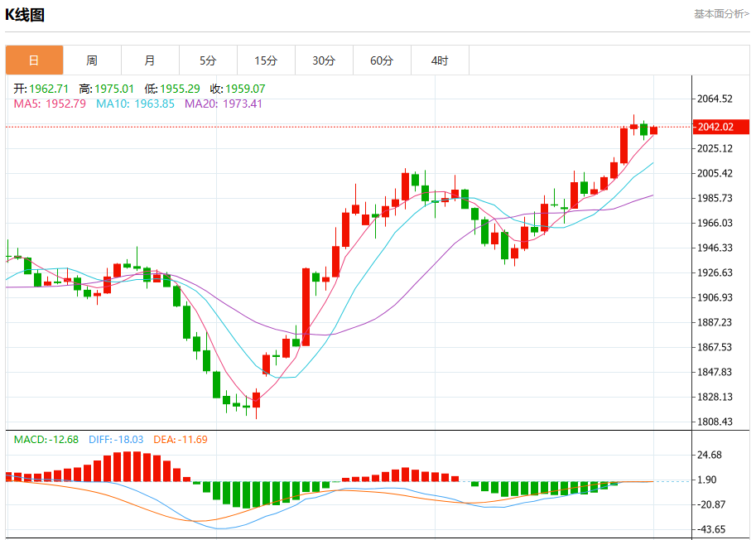Show the 60分 chart tab
Screen dimensions: 756x540
point(382,60)
